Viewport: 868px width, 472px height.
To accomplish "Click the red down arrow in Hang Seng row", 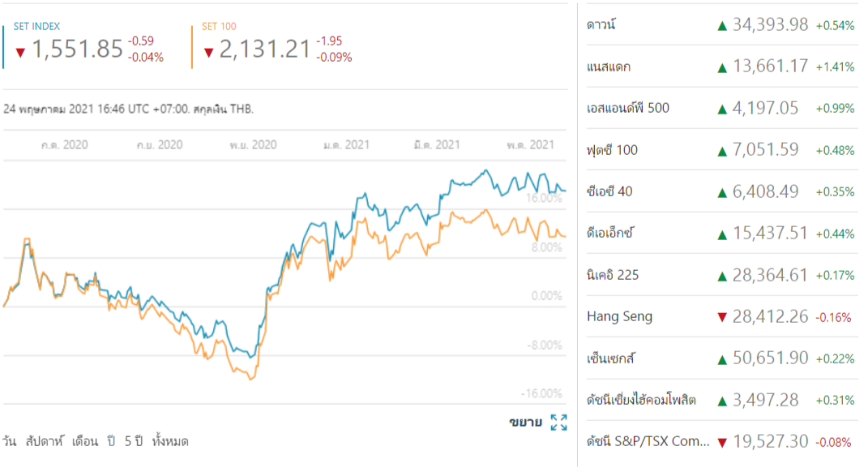I will click(721, 317).
